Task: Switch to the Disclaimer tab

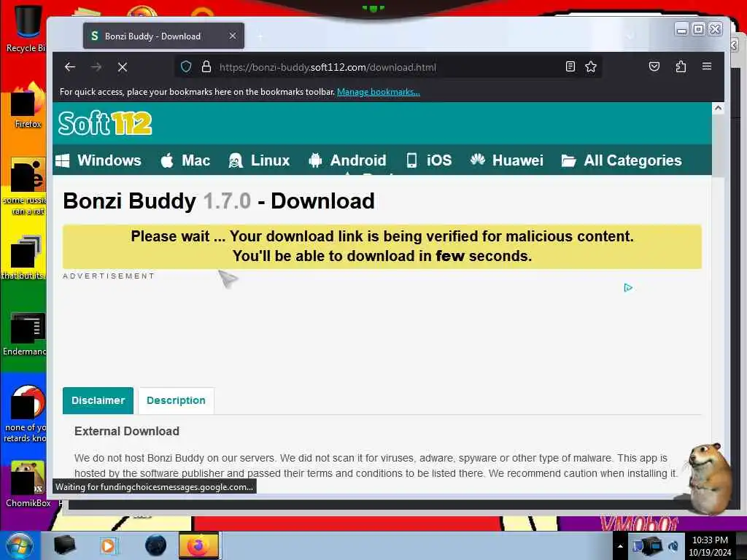Action: pos(98,400)
